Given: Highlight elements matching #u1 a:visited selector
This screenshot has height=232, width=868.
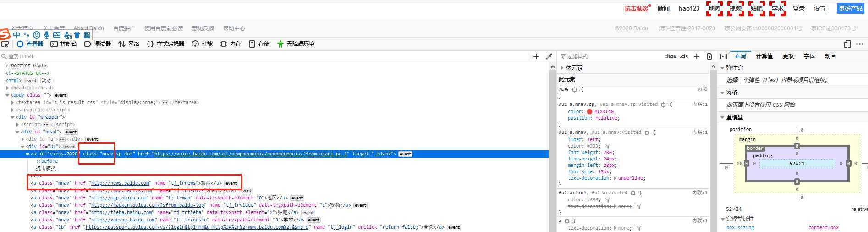Looking at the screenshot, I should pyautogui.click(x=633, y=193).
